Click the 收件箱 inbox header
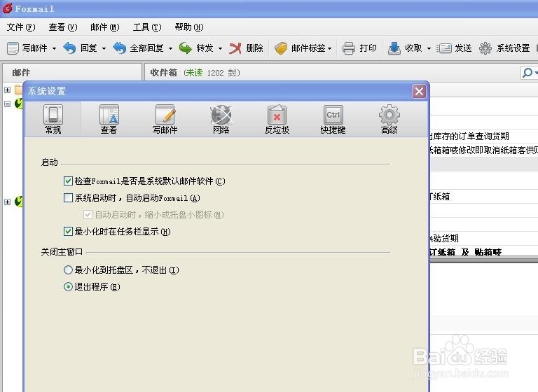538x392 pixels. point(164,72)
